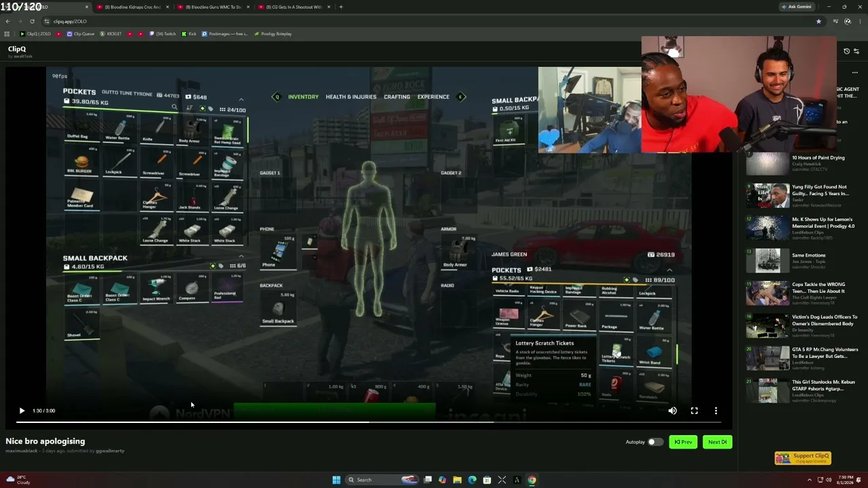Click the taskbar Search box
Image resolution: width=868 pixels, height=488 pixels.
[x=382, y=480]
